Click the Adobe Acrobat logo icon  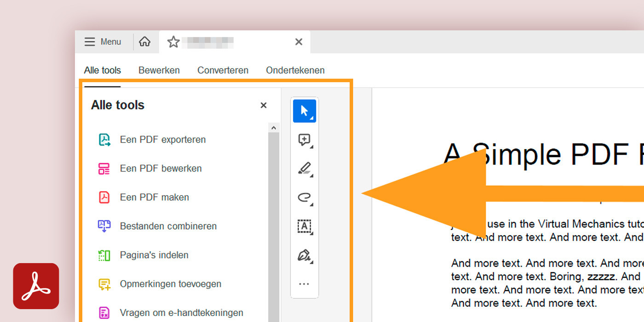pyautogui.click(x=36, y=286)
